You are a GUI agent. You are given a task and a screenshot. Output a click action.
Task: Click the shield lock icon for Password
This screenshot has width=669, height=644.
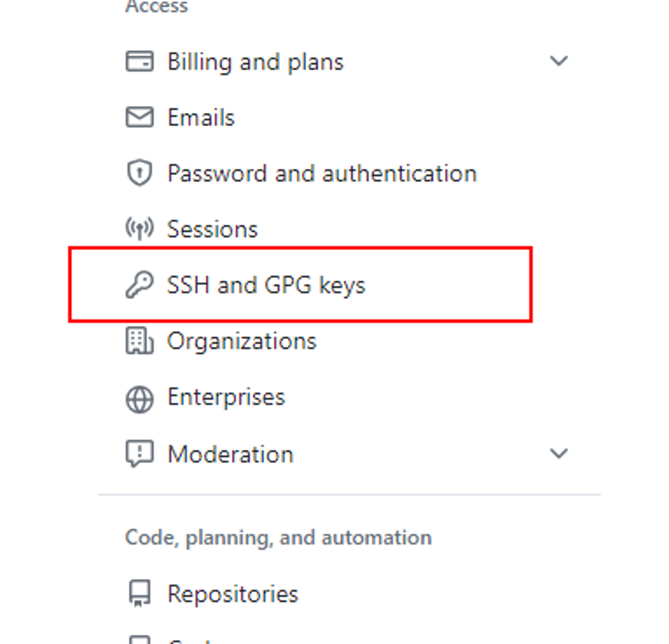(x=139, y=172)
